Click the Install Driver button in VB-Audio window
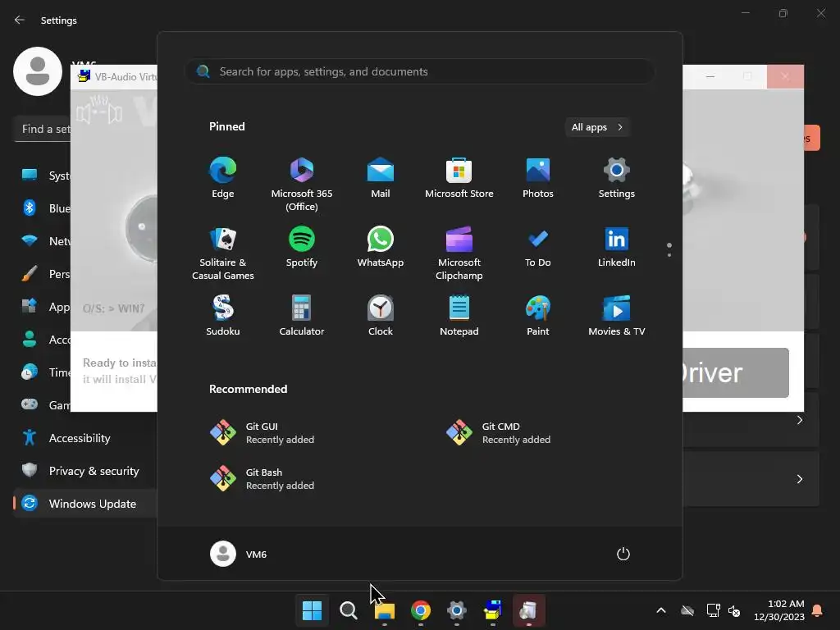This screenshot has width=840, height=630. tap(736, 373)
